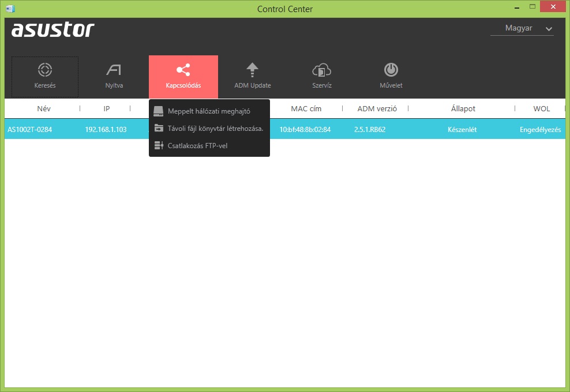Sort by ADM verzió column header

(377, 108)
